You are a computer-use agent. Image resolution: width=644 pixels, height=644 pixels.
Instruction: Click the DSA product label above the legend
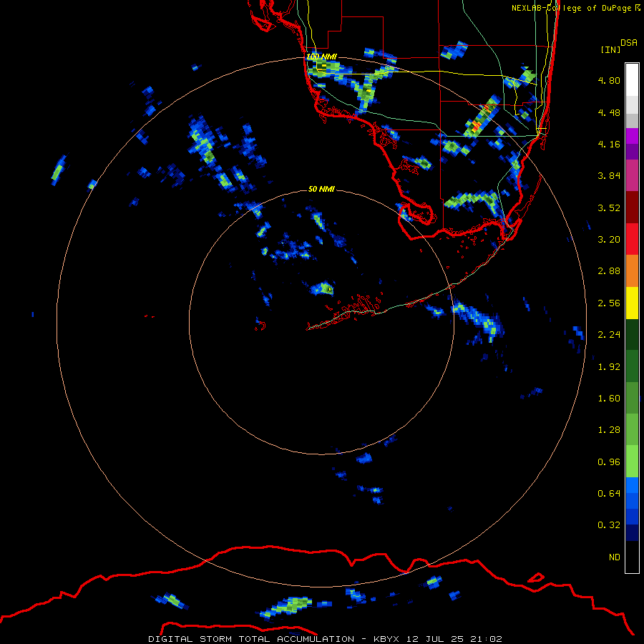(629, 43)
